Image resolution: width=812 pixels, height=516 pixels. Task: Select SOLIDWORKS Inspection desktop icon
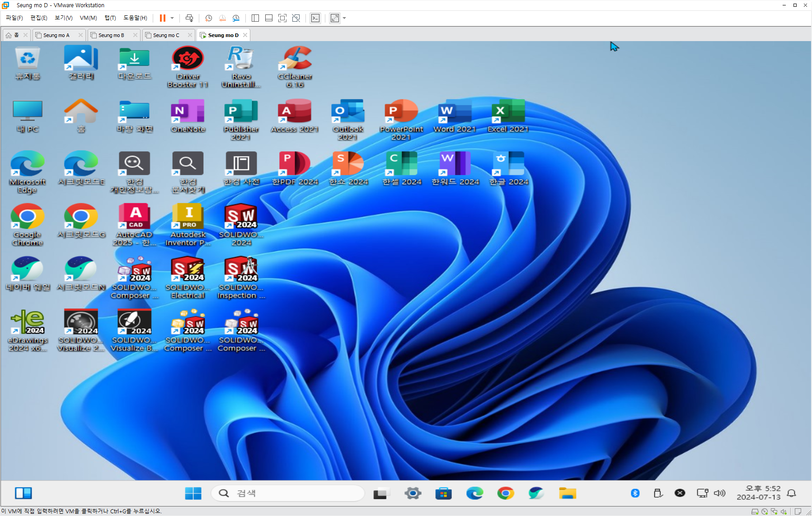(241, 278)
